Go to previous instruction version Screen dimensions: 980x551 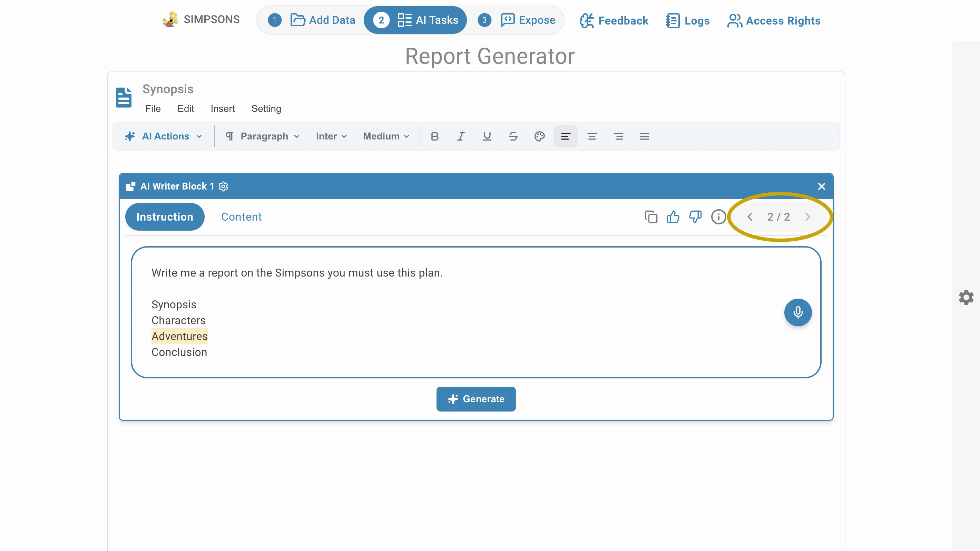750,216
